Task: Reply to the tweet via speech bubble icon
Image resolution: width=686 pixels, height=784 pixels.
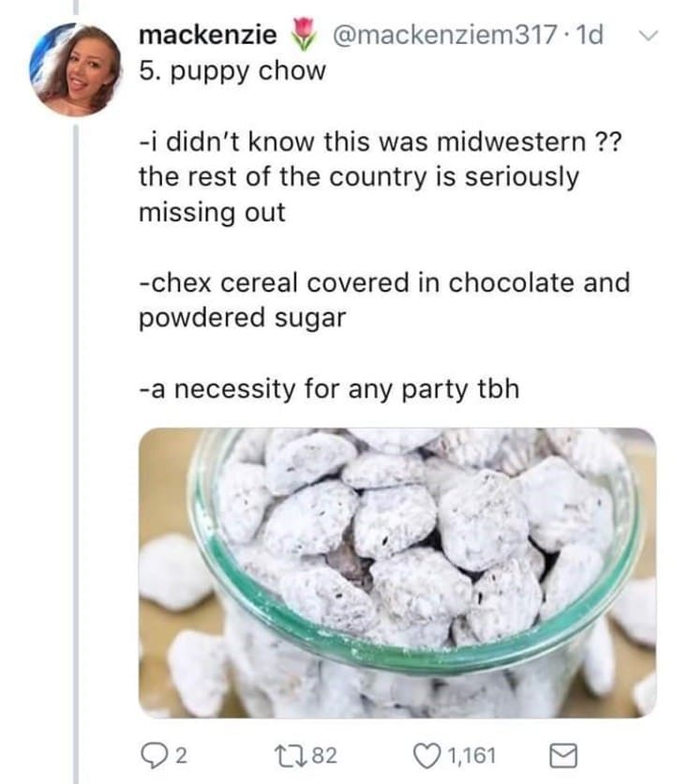Action: pyautogui.click(x=155, y=755)
